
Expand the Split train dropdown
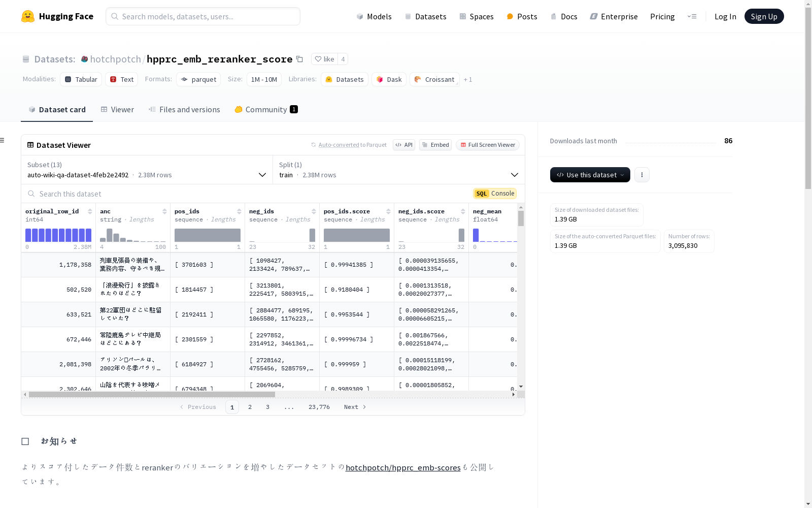click(x=399, y=170)
